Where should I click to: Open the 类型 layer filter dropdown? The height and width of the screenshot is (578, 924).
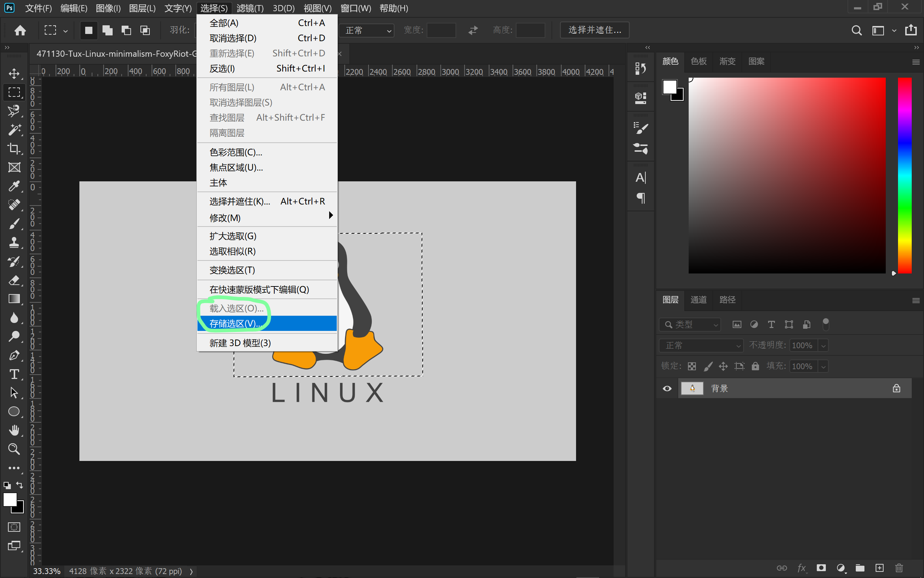tap(690, 324)
